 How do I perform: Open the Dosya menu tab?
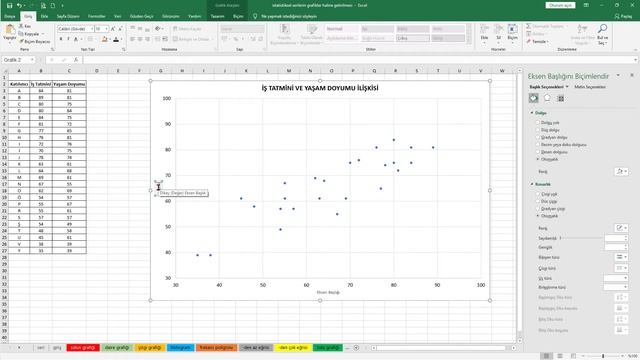click(x=10, y=16)
